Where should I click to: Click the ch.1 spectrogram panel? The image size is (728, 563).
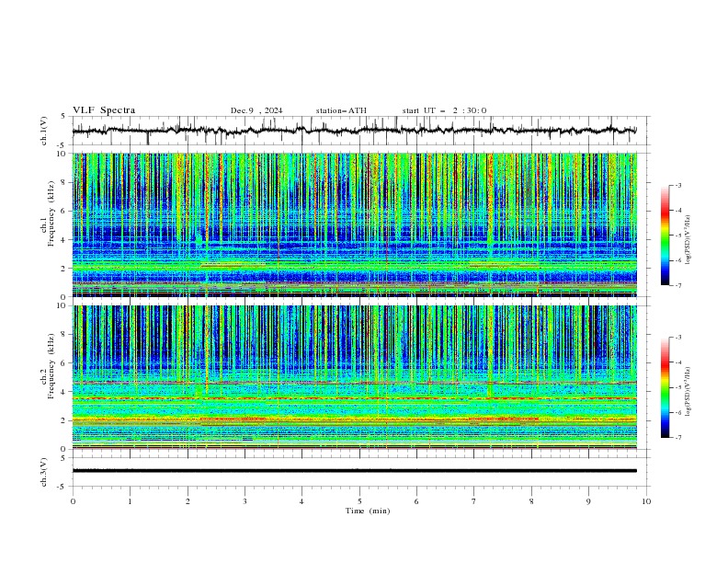pyautogui.click(x=355, y=224)
